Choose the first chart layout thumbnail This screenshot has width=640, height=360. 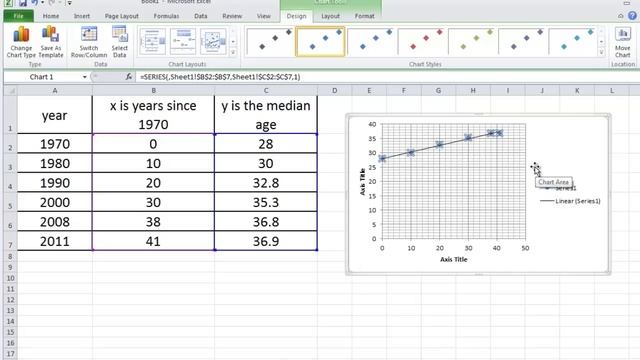(153, 41)
